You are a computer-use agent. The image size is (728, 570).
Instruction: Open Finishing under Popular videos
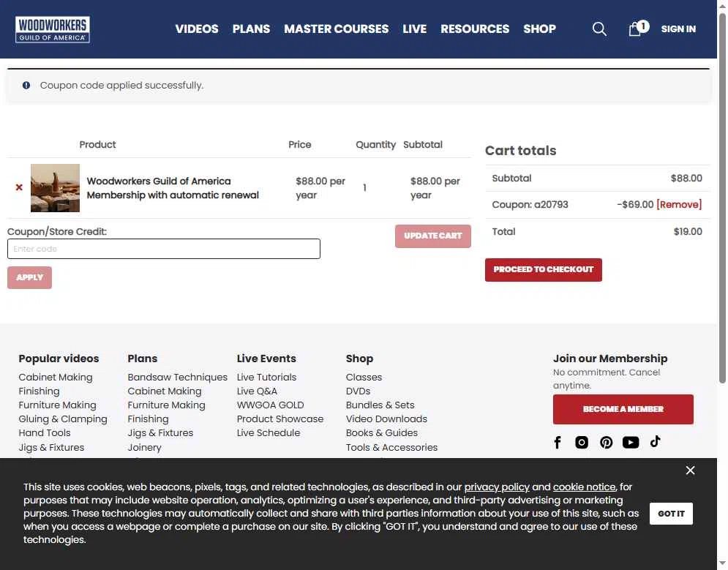pos(39,391)
